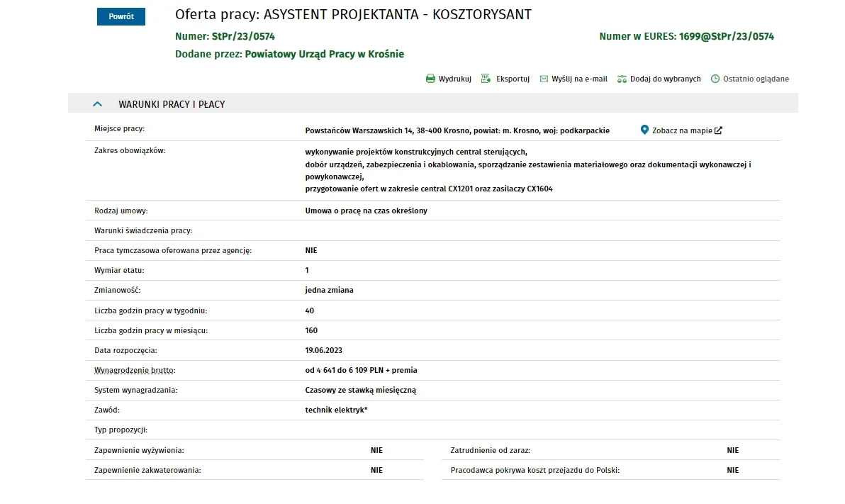The height and width of the screenshot is (504, 845).
Task: Click the duties line mentioning central CX1201
Action: pos(428,189)
